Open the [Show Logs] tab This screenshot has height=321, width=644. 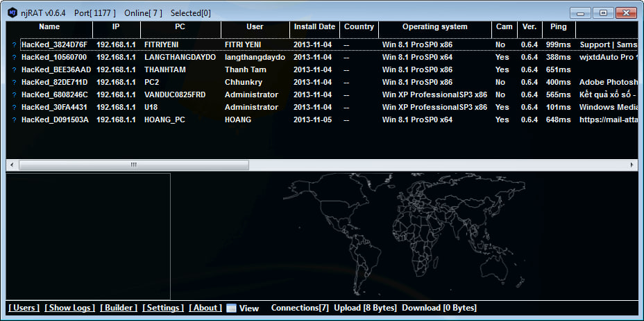tap(69, 308)
